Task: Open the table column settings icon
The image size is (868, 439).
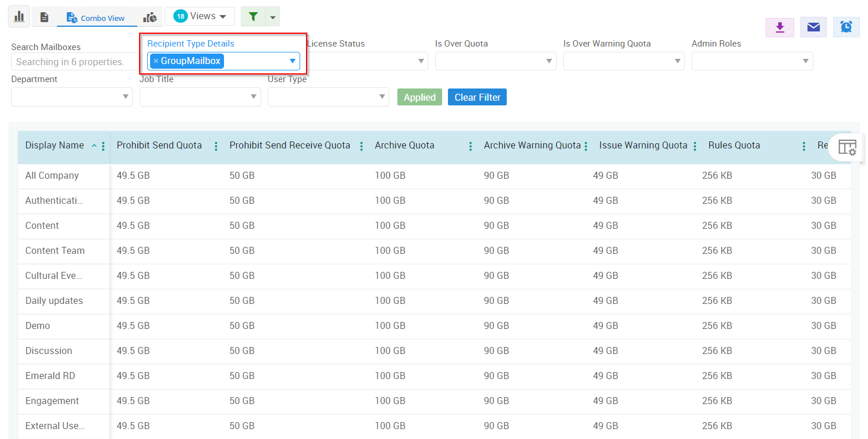Action: 846,148
